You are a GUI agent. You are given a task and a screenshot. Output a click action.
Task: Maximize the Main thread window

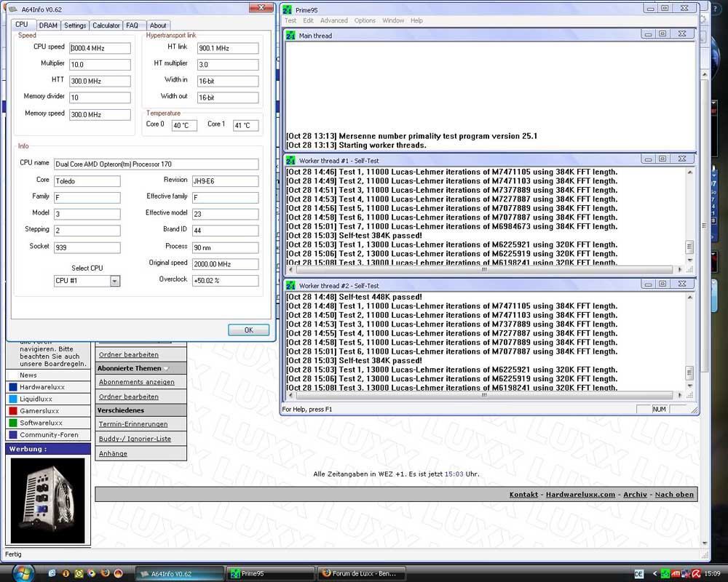click(662, 34)
